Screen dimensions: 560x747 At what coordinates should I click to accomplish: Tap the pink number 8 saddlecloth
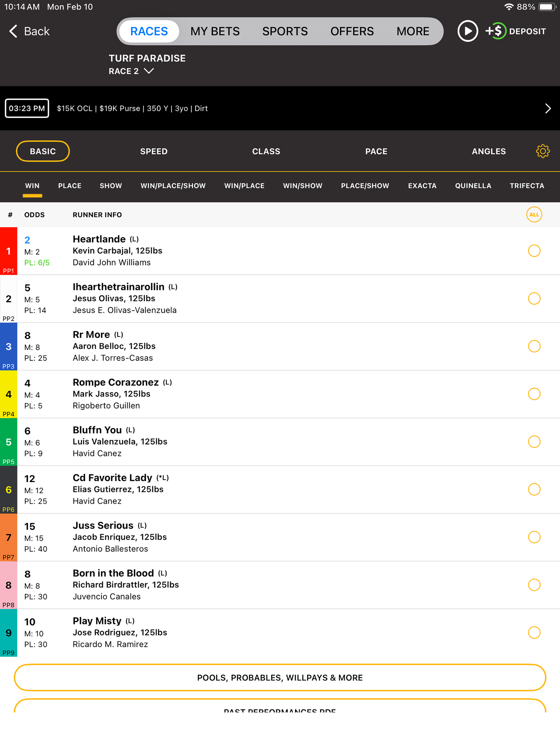(8, 585)
